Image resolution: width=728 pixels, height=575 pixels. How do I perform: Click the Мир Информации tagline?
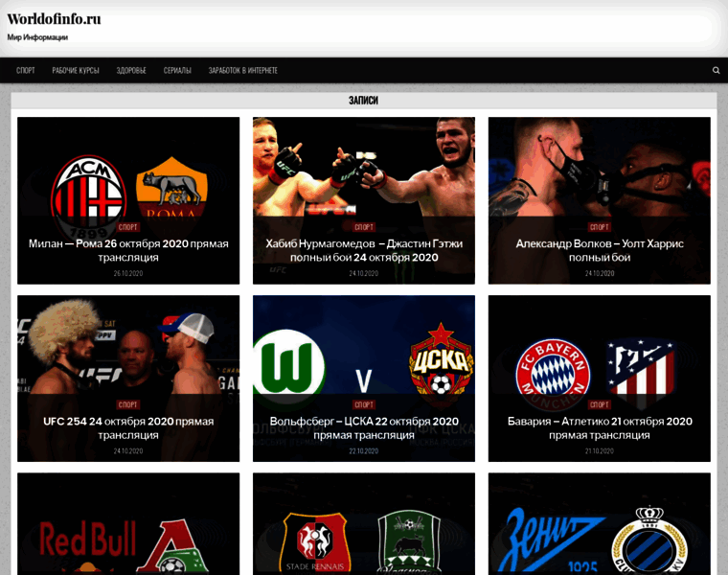37,37
